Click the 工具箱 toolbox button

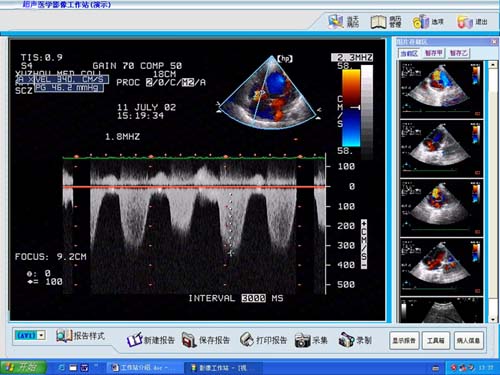tap(436, 340)
